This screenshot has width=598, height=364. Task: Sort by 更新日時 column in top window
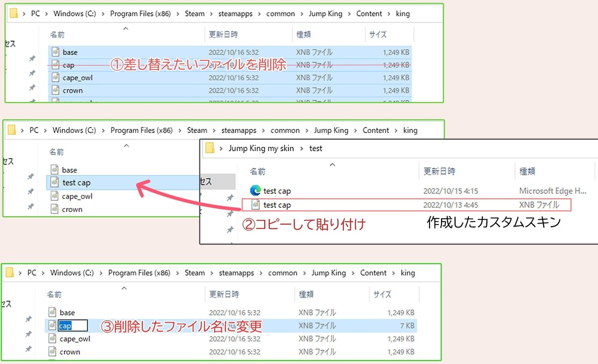[223, 34]
